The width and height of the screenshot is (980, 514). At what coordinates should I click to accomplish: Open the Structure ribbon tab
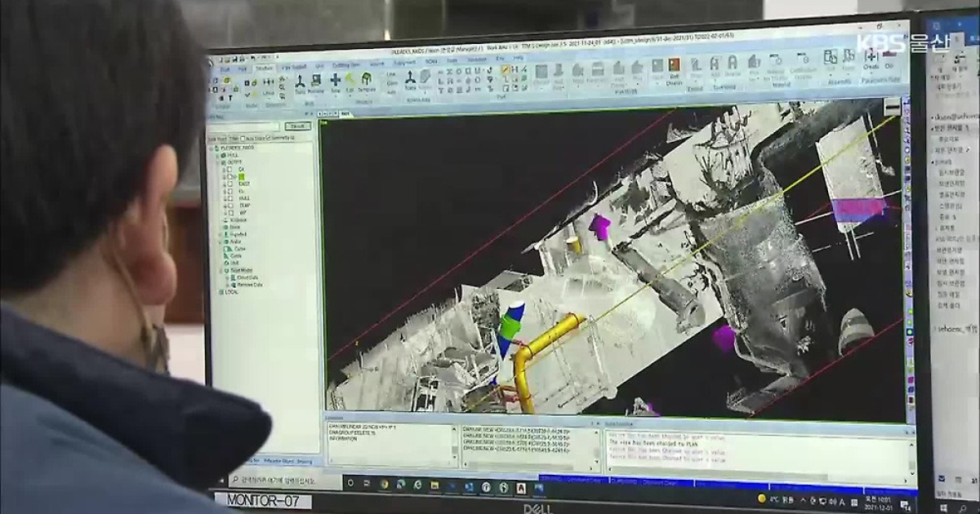(x=265, y=69)
